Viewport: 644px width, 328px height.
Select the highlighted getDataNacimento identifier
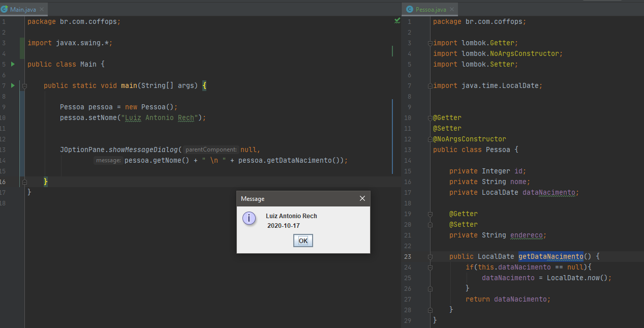coord(550,256)
